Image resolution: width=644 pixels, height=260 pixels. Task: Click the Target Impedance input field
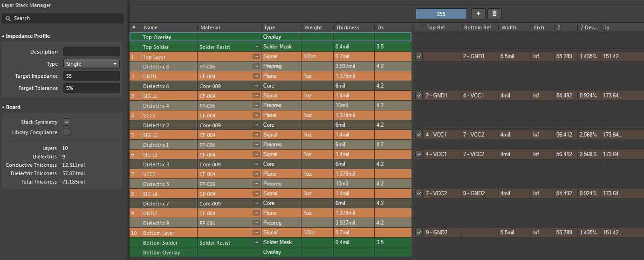pyautogui.click(x=91, y=76)
